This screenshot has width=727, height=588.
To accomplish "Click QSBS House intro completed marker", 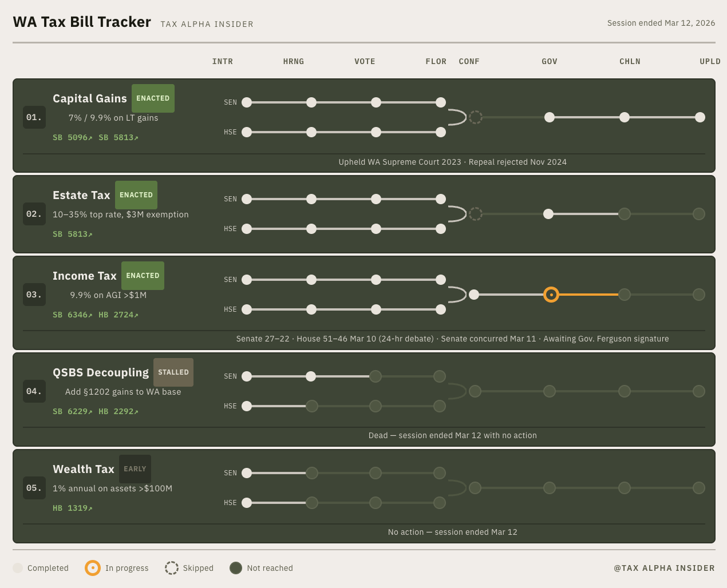I will click(247, 406).
